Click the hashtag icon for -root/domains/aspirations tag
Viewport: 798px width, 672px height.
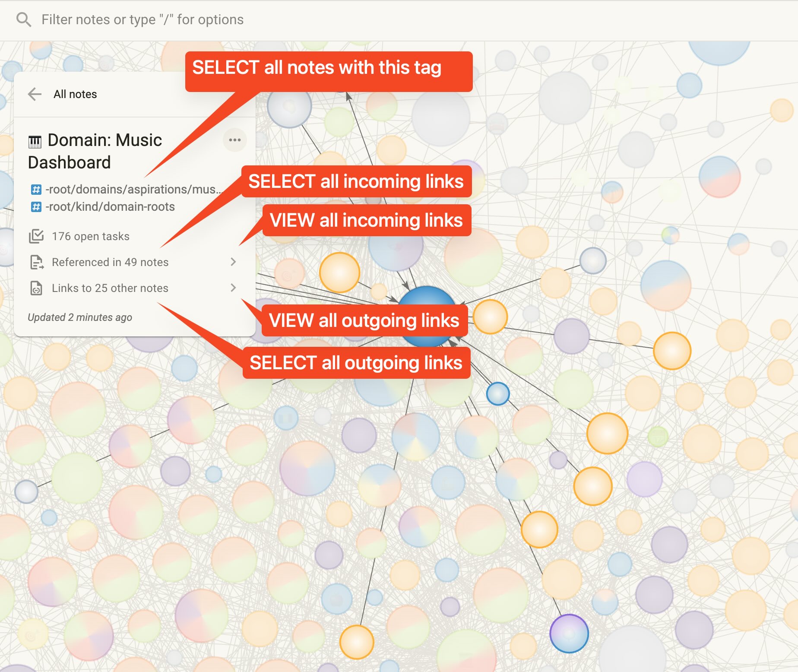[x=36, y=190]
